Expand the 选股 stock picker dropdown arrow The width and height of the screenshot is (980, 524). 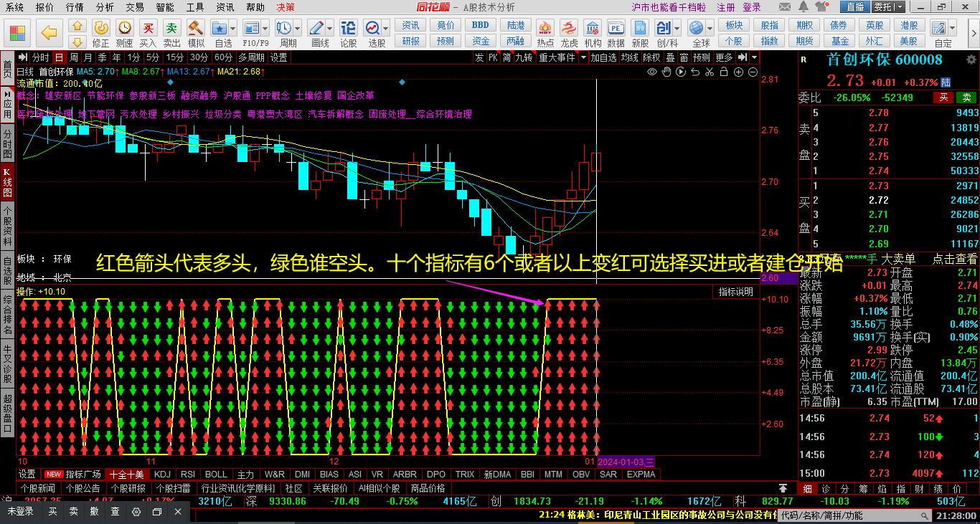click(386, 28)
